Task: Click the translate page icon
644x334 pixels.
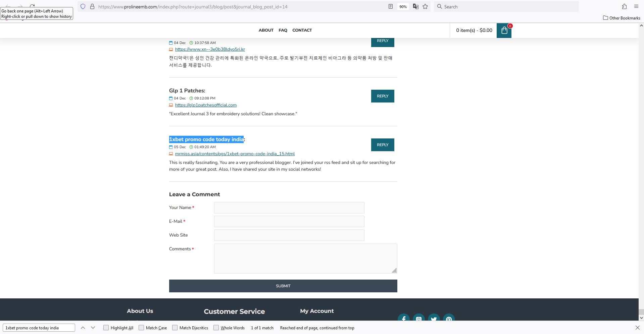Action: [415, 6]
